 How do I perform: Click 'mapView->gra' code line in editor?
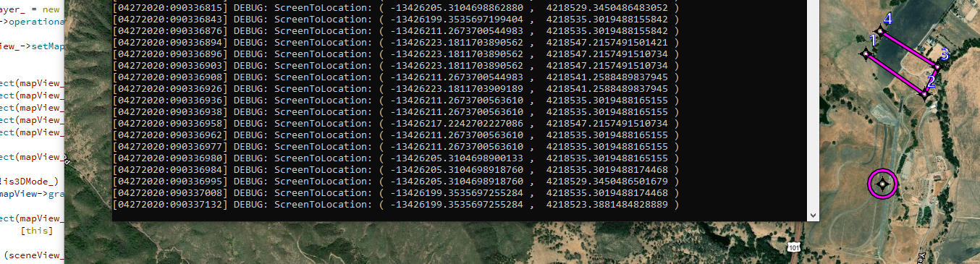pyautogui.click(x=32, y=194)
